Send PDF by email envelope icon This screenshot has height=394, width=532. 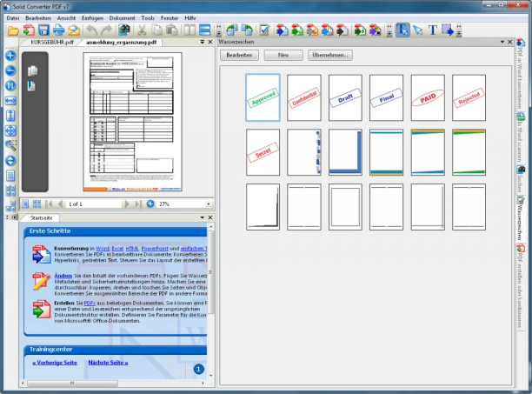pyautogui.click(x=74, y=30)
